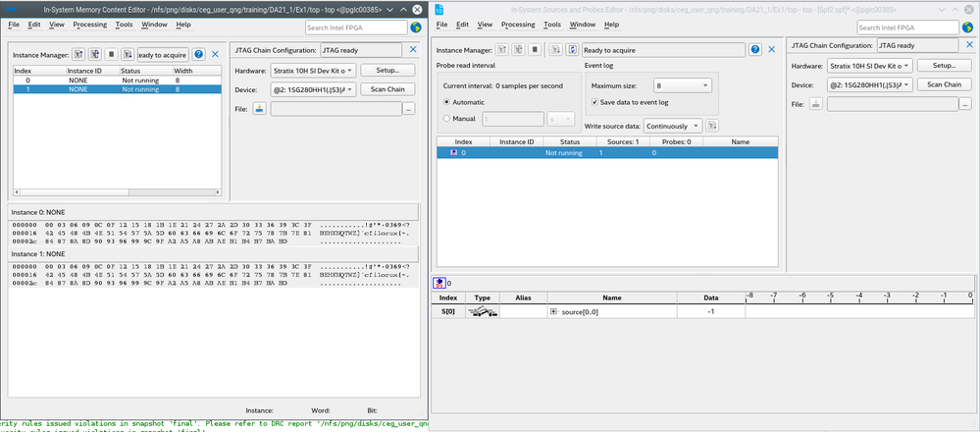Screen dimensions: 980x432
Task: Expand the source[0..0] signal group
Action: (553, 311)
